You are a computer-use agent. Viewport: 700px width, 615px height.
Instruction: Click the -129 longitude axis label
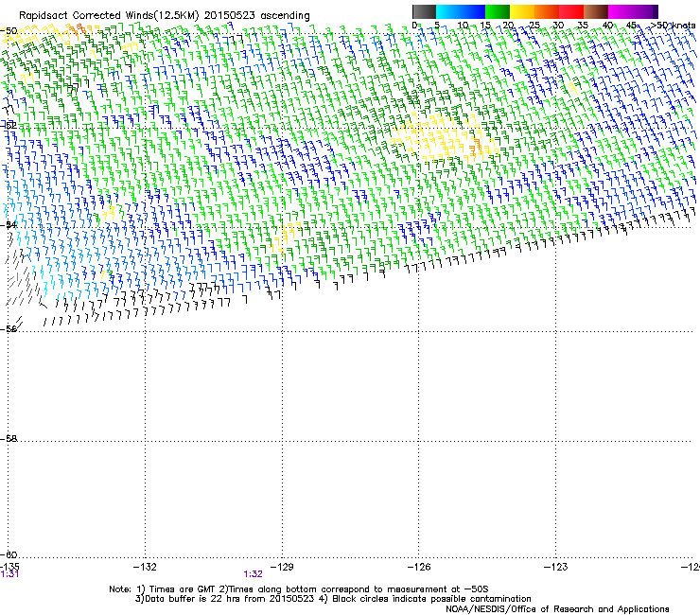pos(282,567)
